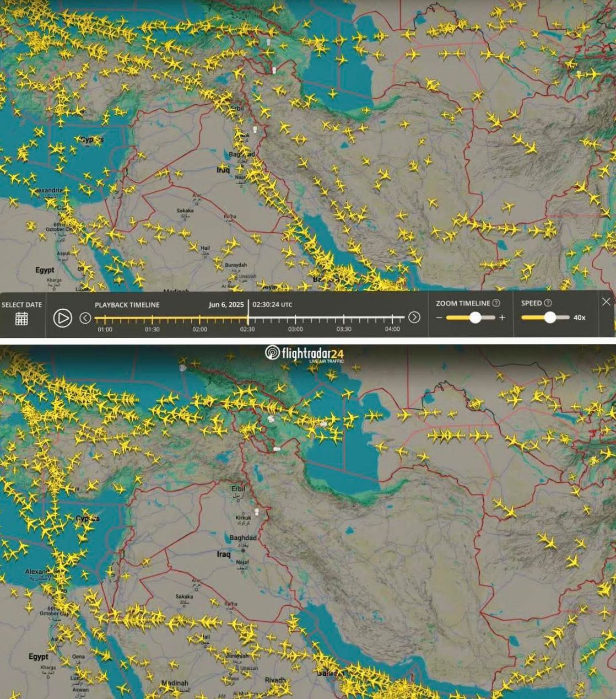Close the playback bar with X

click(606, 302)
